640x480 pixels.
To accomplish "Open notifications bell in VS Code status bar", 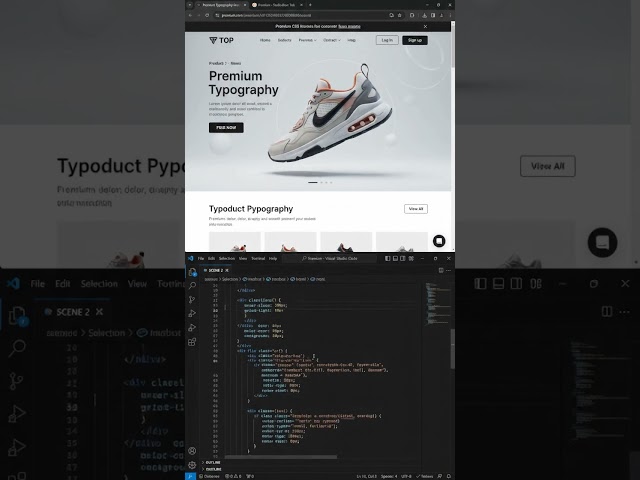I will [x=449, y=476].
